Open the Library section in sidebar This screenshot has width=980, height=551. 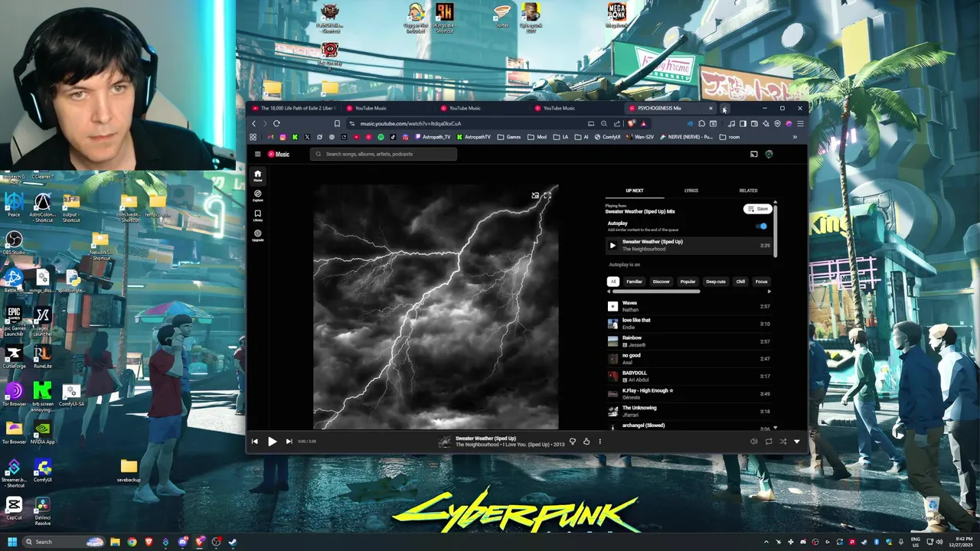[257, 215]
